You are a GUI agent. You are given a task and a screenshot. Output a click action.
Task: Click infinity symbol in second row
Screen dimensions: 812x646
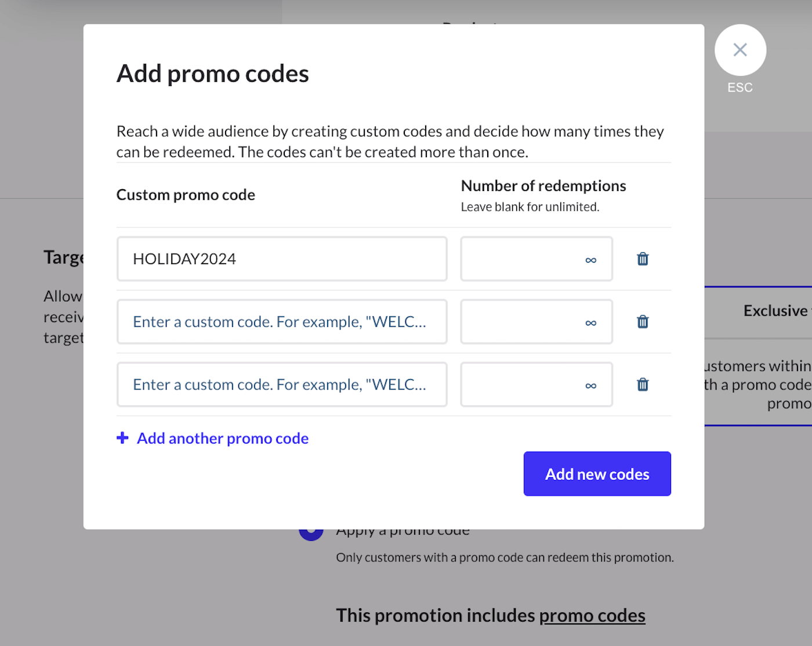pyautogui.click(x=590, y=323)
